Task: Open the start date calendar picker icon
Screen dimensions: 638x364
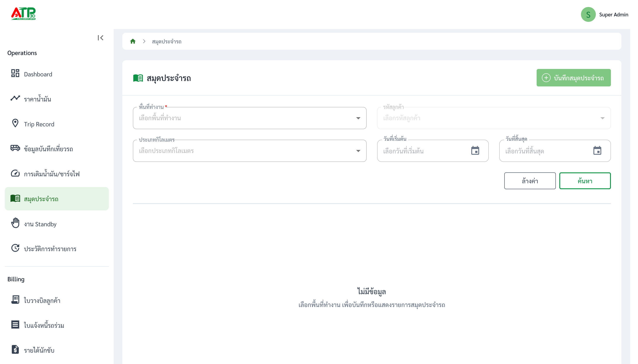Action: (x=475, y=151)
